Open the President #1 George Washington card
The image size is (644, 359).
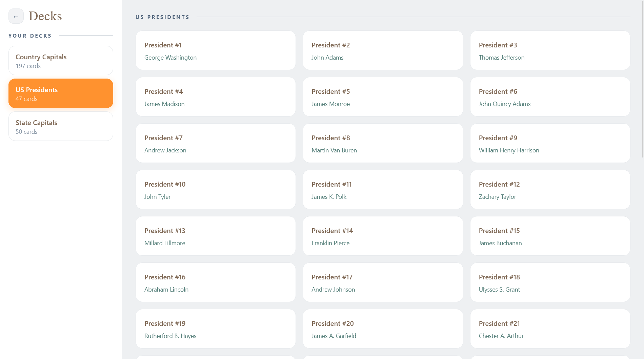pos(216,50)
